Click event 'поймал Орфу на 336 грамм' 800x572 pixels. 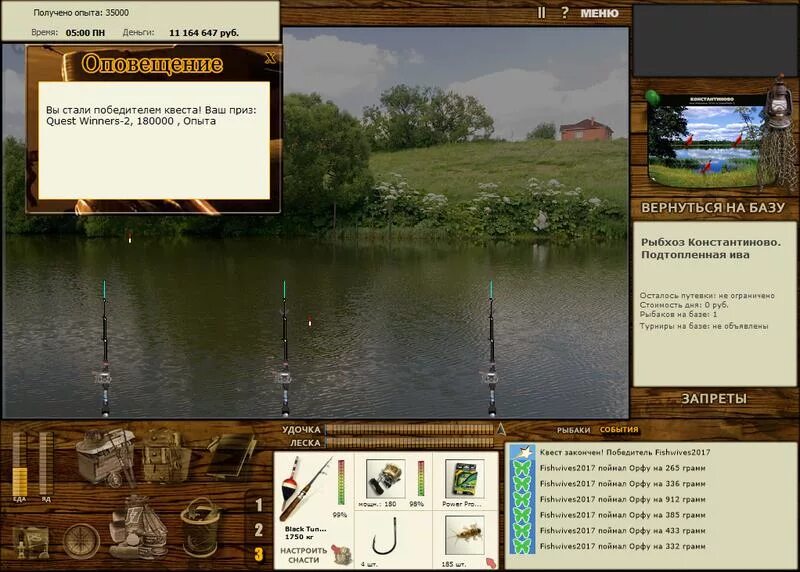622,483
